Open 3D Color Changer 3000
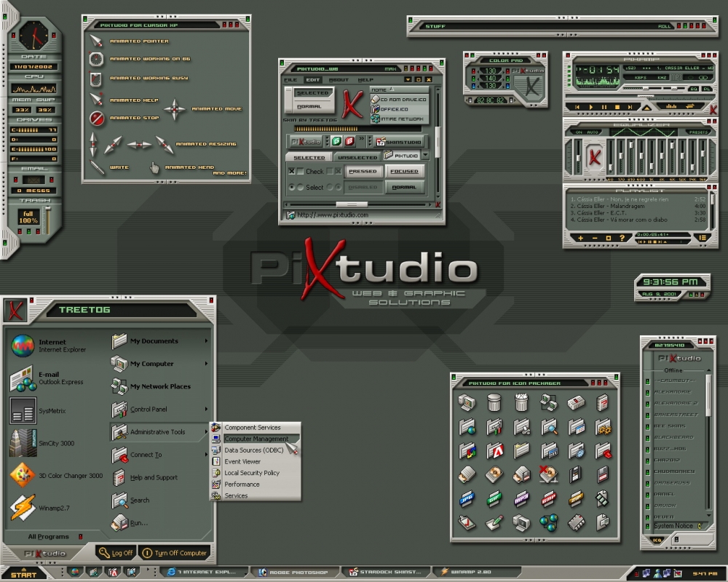Screen dimensions: 728x582 click(56, 476)
